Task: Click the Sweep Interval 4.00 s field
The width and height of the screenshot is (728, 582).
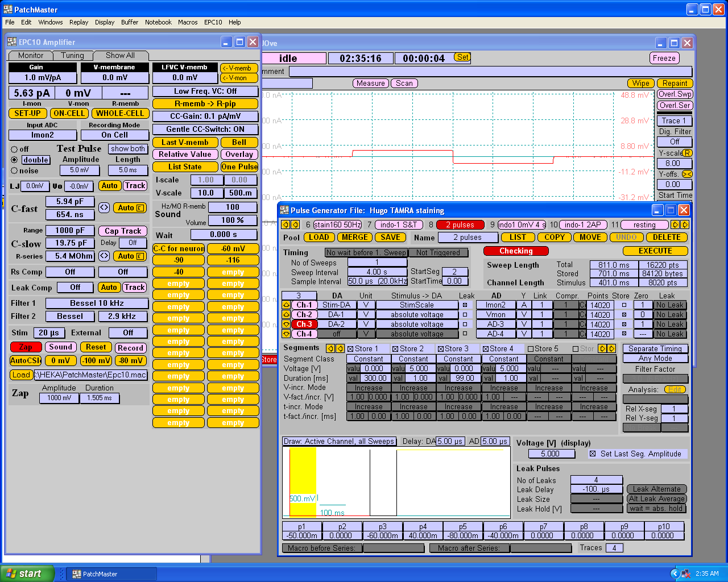Action: 377,272
